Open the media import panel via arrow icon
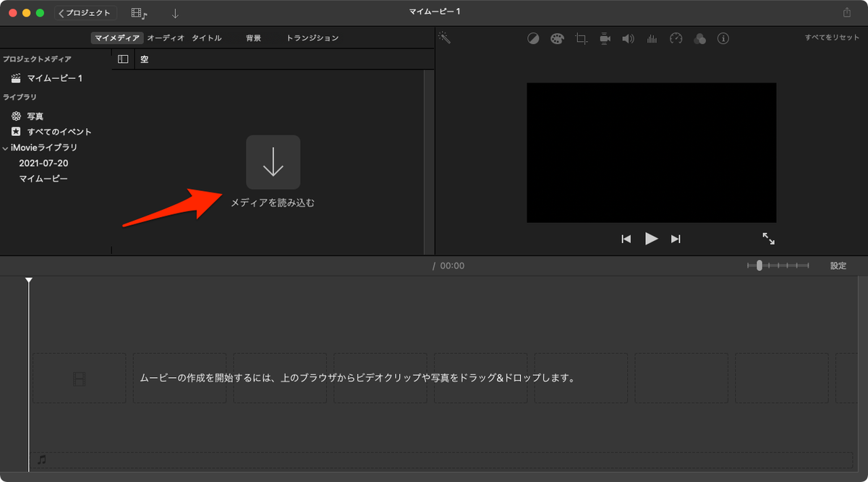Screen dimensions: 868x482 [174, 12]
